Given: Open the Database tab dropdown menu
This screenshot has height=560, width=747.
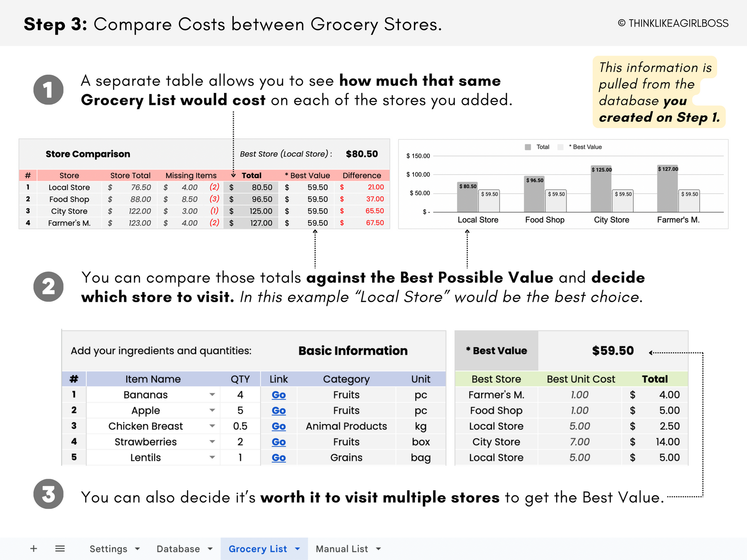Looking at the screenshot, I should click(210, 548).
